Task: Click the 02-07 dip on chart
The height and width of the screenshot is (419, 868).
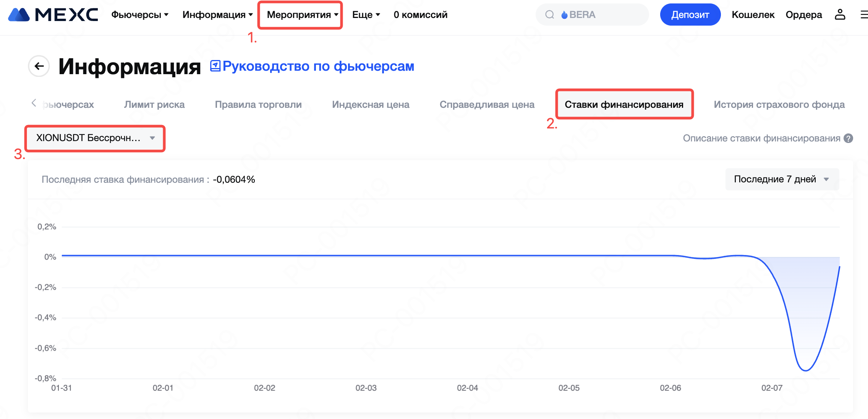Action: click(x=805, y=370)
